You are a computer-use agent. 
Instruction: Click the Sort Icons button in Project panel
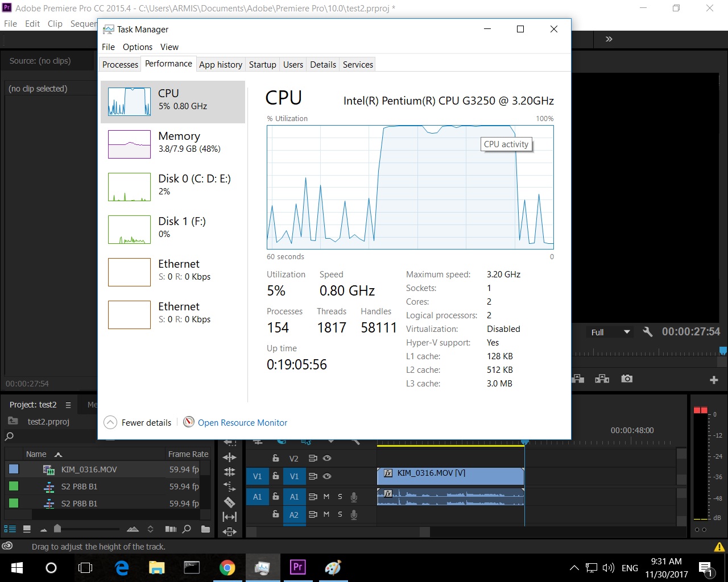coord(150,529)
